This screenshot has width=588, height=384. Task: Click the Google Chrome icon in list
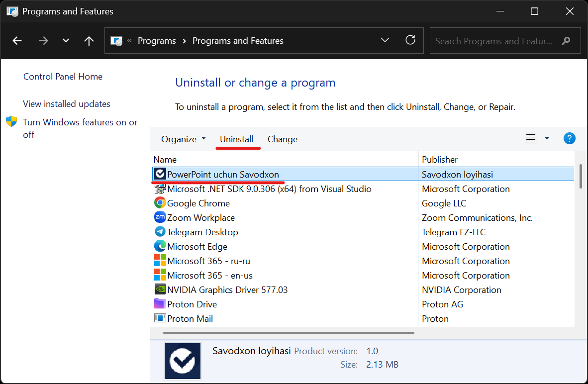(x=160, y=203)
